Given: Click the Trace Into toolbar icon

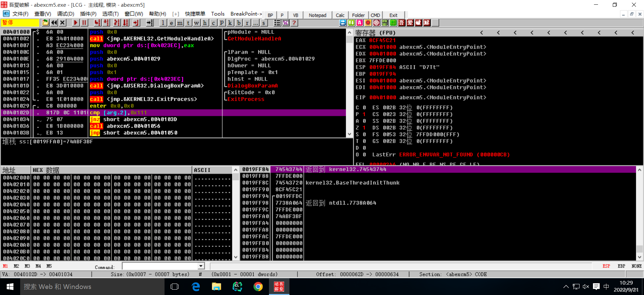Looking at the screenshot, I should coord(117,23).
